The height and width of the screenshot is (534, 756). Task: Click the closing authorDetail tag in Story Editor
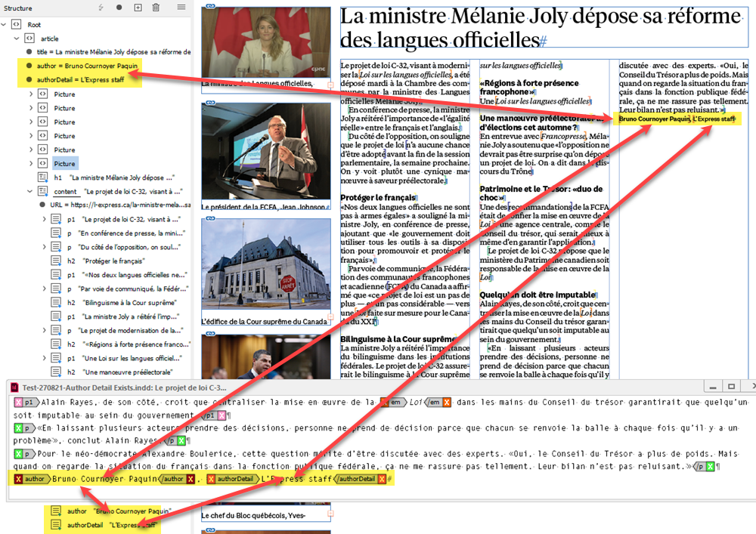(360, 479)
